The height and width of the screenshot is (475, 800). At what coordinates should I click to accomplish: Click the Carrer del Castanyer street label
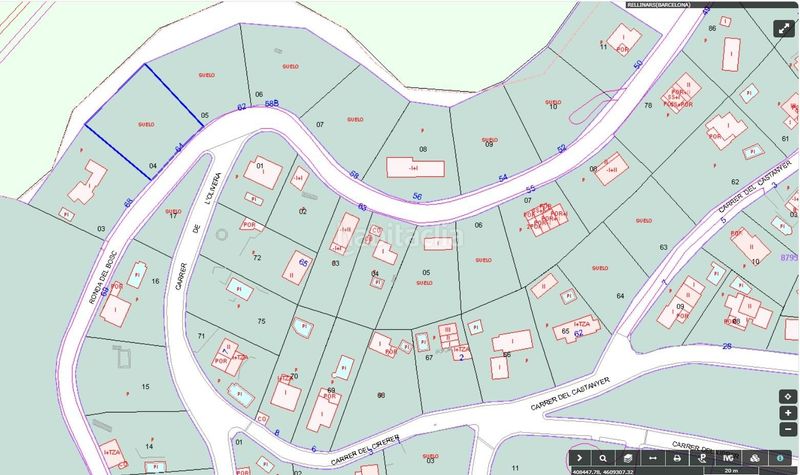[x=570, y=394]
